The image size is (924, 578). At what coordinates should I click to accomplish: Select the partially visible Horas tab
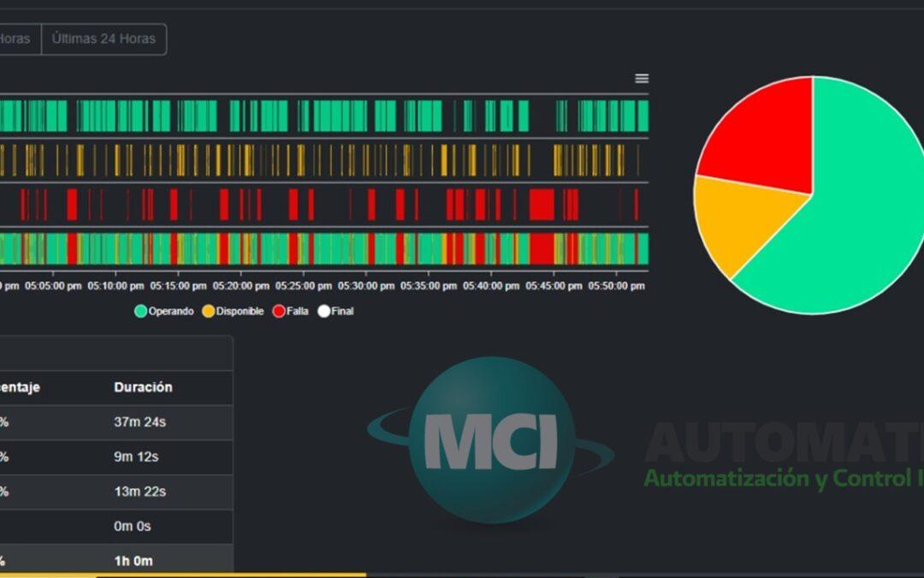coord(13,39)
